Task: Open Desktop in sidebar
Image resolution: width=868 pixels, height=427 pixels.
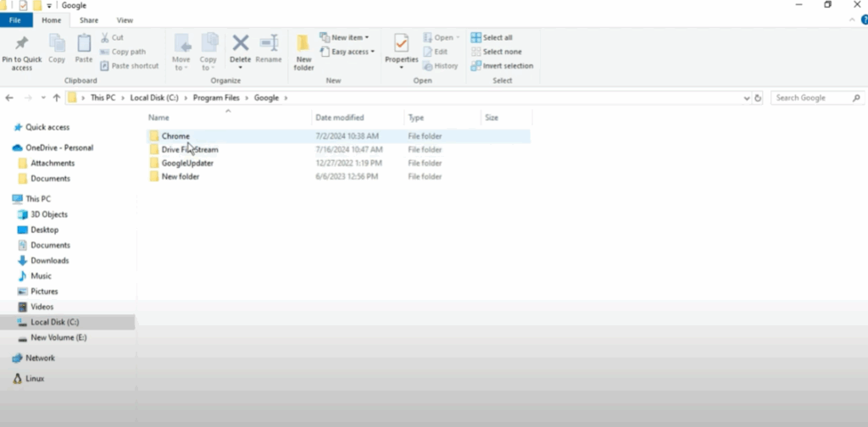Action: click(38, 230)
